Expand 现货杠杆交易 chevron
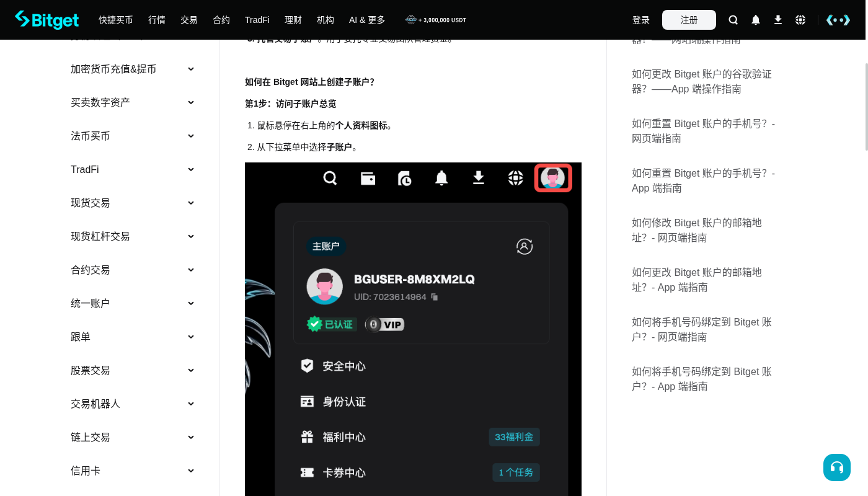The image size is (868, 496). pyautogui.click(x=191, y=236)
